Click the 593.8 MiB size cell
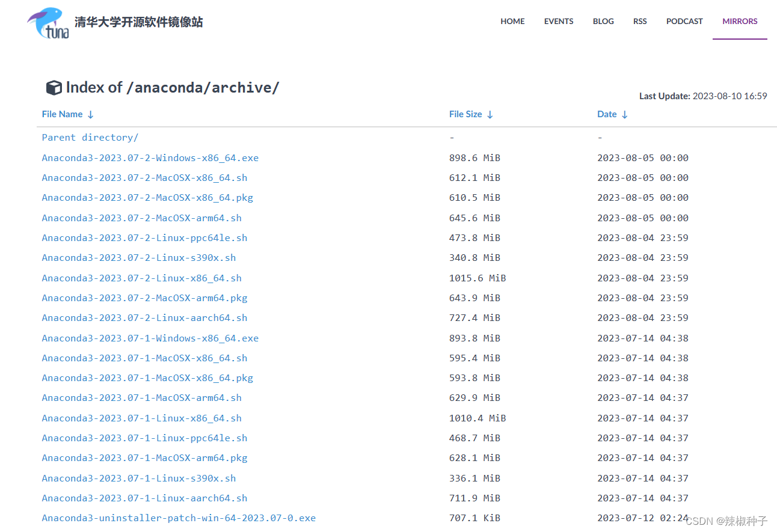The height and width of the screenshot is (532, 777). pyautogui.click(x=474, y=378)
